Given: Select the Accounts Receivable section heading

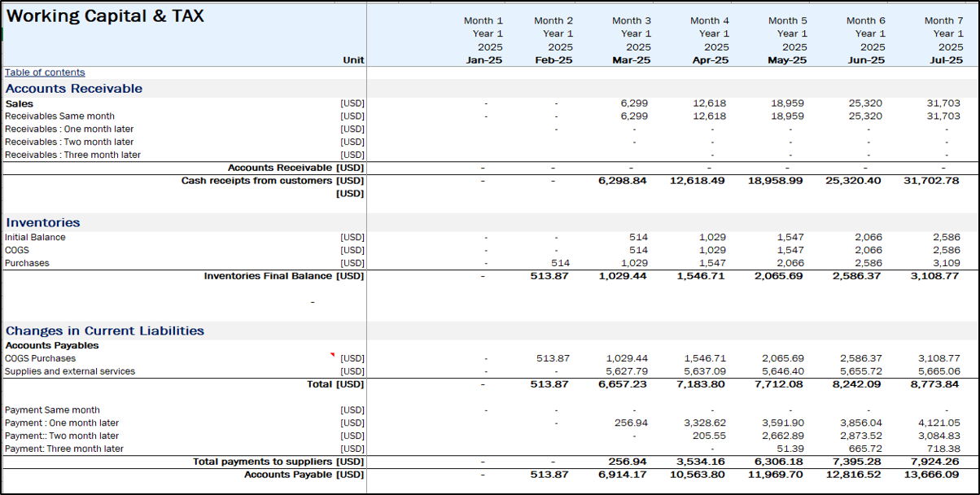Looking at the screenshot, I should 74,88.
